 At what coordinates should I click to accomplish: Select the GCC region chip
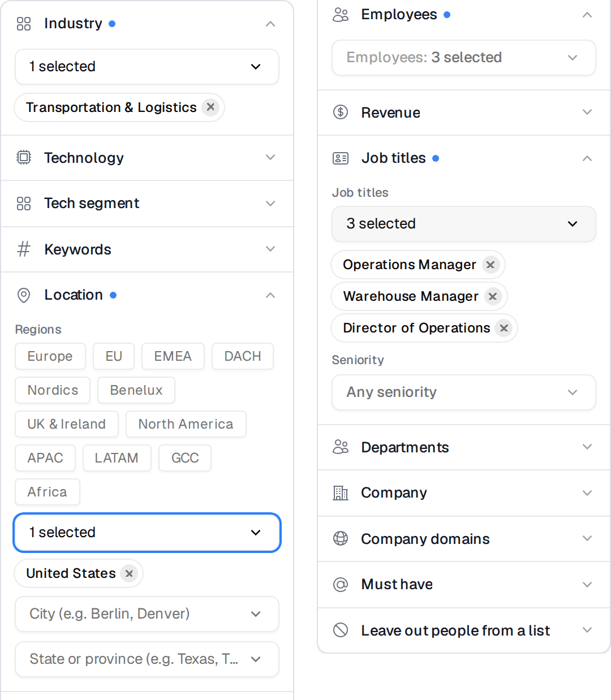185,458
